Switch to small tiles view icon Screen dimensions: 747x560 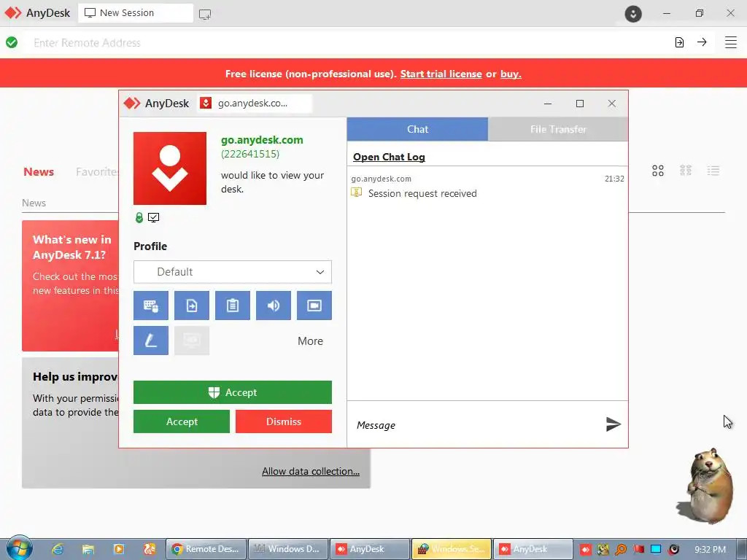pyautogui.click(x=686, y=171)
